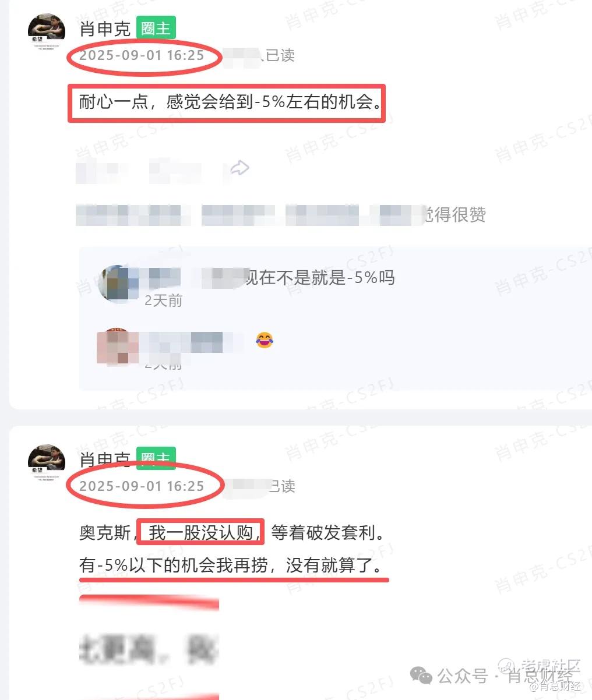
Task: Click the green 圈主 badge in first post
Action: (156, 28)
